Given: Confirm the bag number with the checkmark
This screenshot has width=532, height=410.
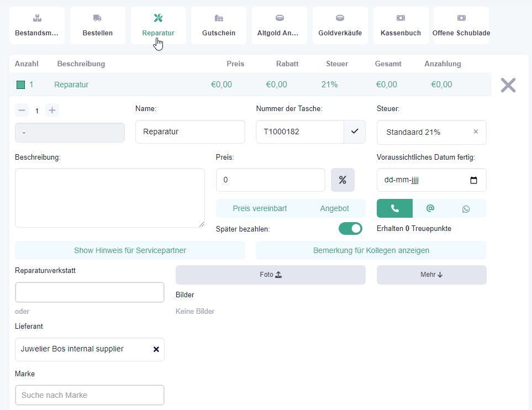Looking at the screenshot, I should tap(355, 132).
